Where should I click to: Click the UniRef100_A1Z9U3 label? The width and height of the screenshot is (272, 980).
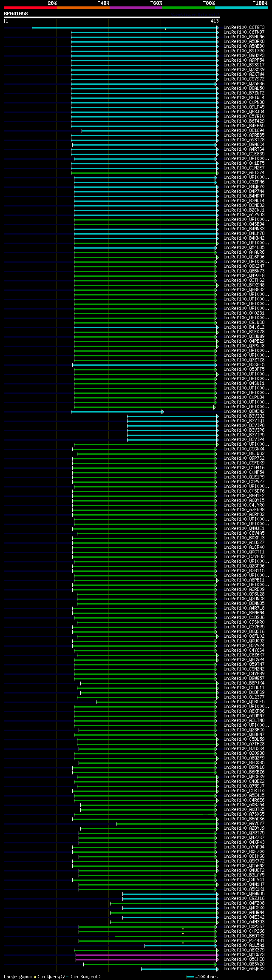point(244,215)
